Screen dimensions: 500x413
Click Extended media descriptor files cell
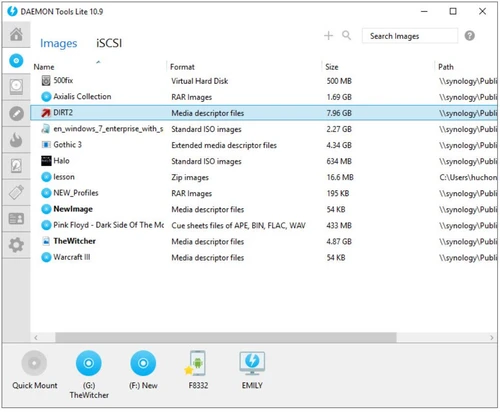(x=224, y=145)
